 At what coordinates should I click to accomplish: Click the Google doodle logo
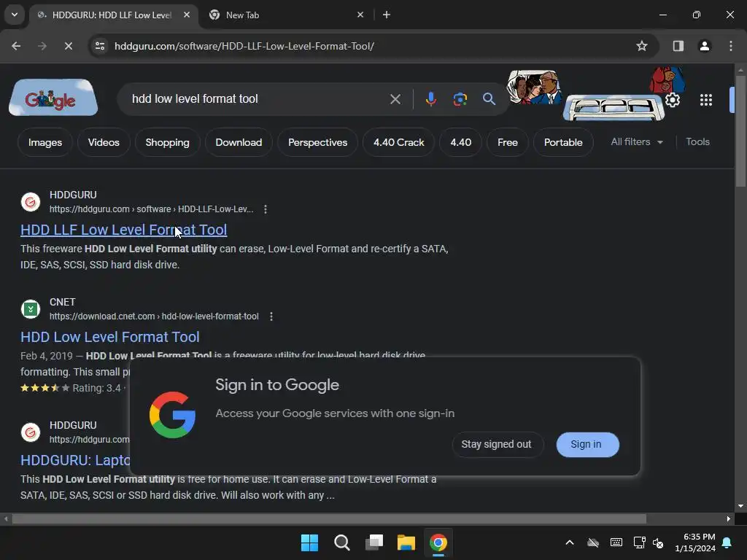[53, 98]
